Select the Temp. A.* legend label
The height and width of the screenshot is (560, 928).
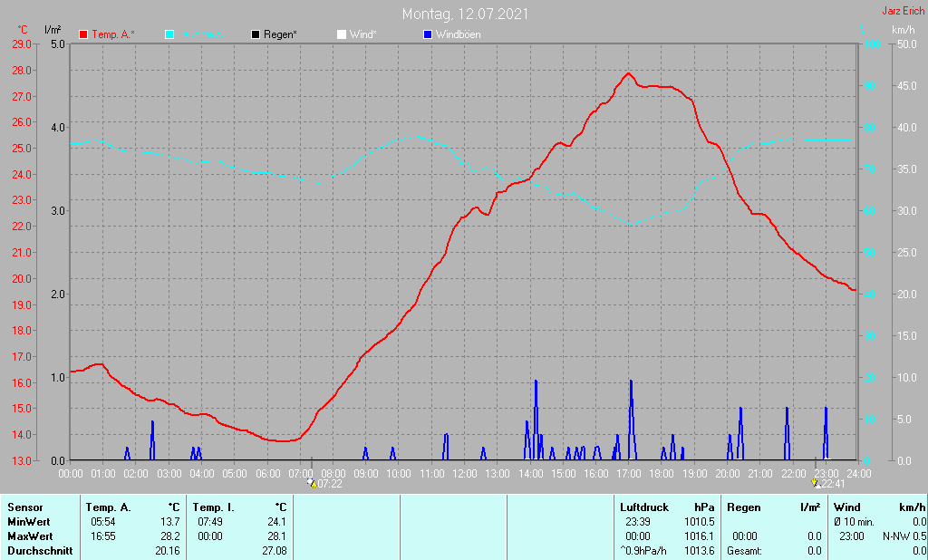(113, 34)
